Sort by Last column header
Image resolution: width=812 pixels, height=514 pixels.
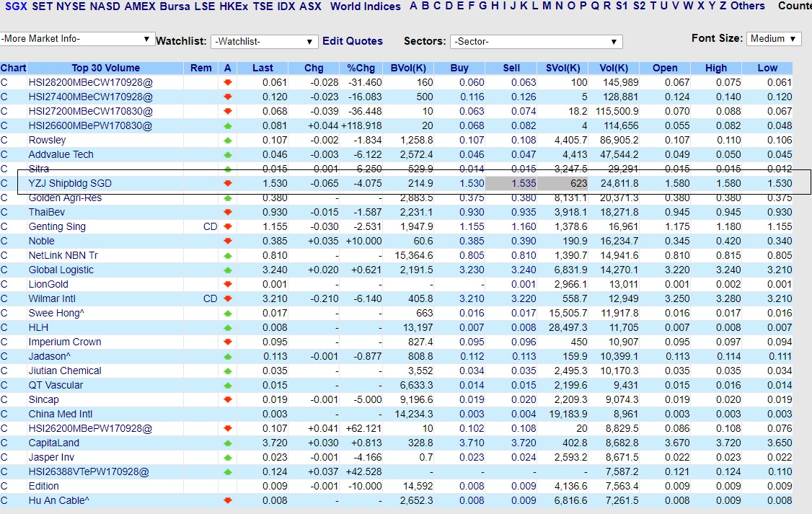coord(262,68)
